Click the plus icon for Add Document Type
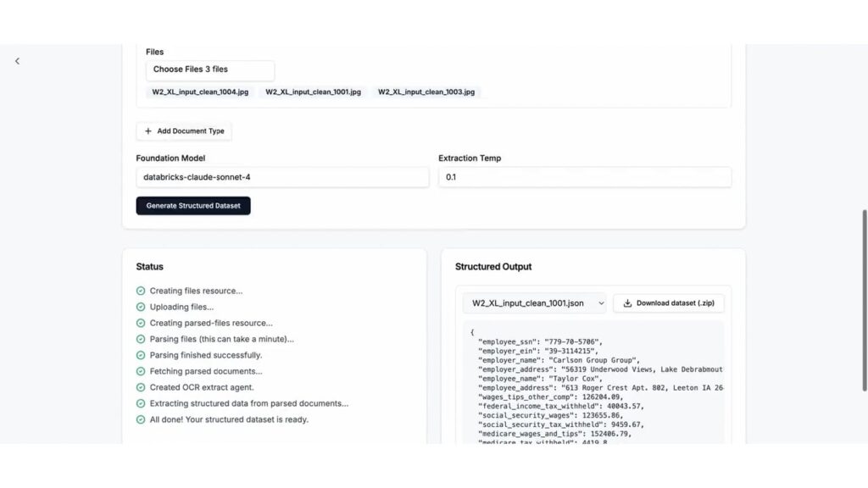 click(x=148, y=131)
